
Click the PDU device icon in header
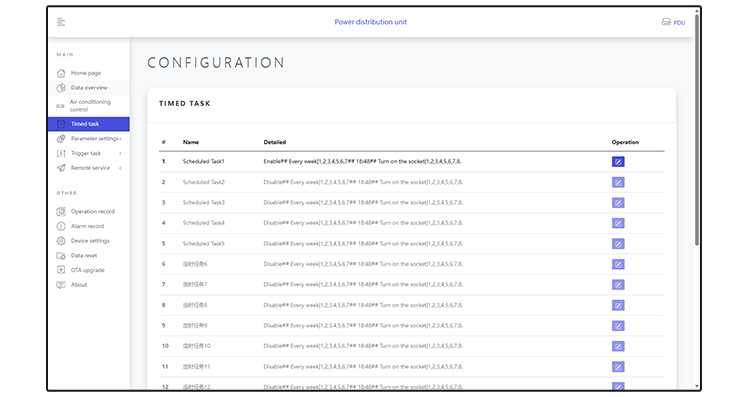(x=666, y=22)
